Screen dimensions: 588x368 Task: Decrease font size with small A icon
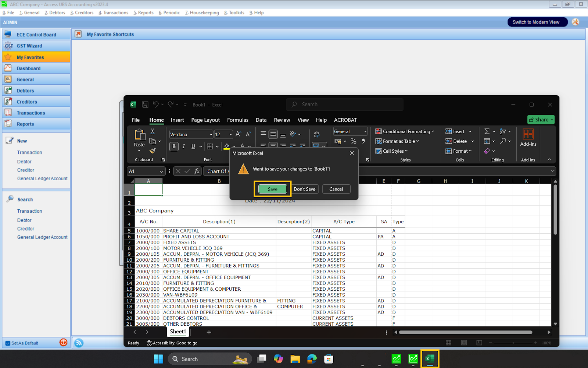click(248, 134)
